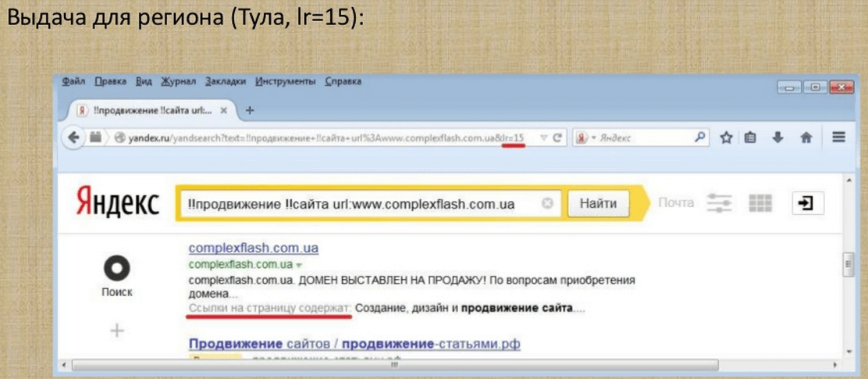Open the Журнал menu
The height and width of the screenshot is (379, 868).
178,82
